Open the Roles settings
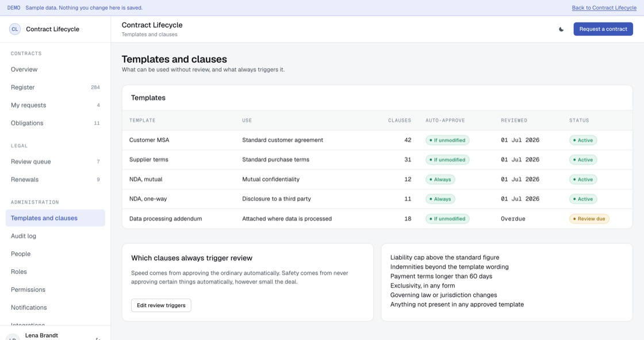Screen dimensions: 644x340 click(x=55, y=272)
